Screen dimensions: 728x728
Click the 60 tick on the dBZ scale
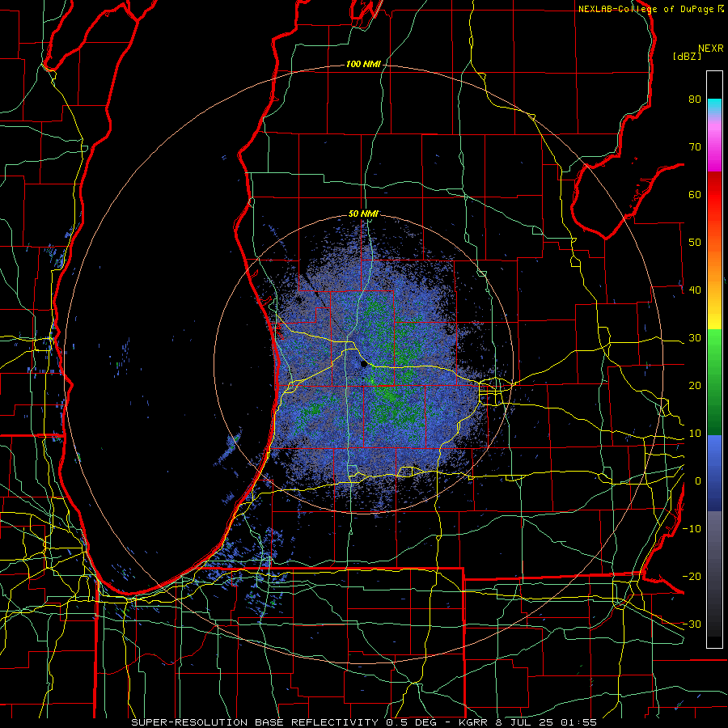695,194
